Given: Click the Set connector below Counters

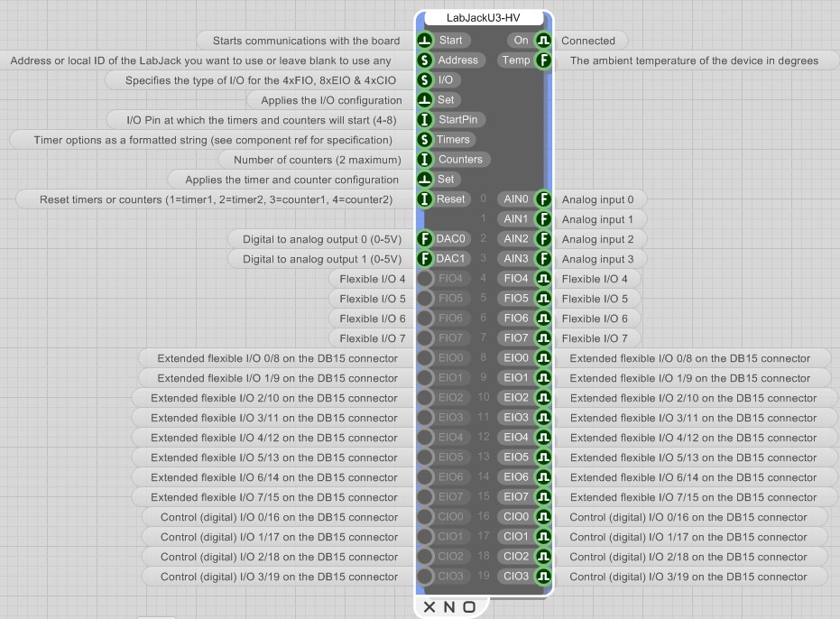Looking at the screenshot, I should click(x=425, y=179).
